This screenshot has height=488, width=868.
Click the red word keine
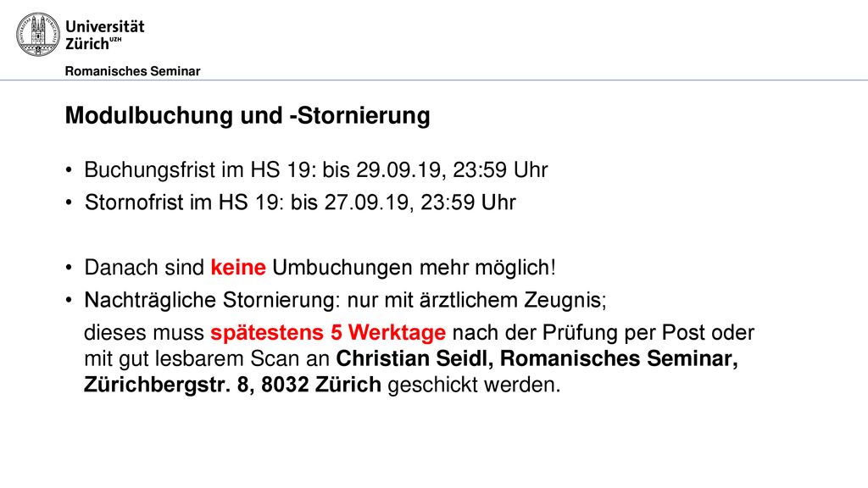click(x=238, y=267)
